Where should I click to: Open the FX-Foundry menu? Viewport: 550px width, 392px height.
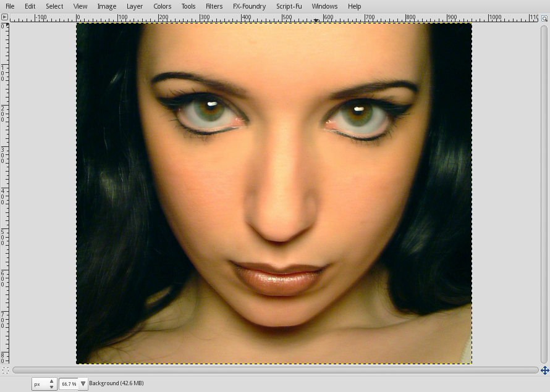click(x=250, y=6)
